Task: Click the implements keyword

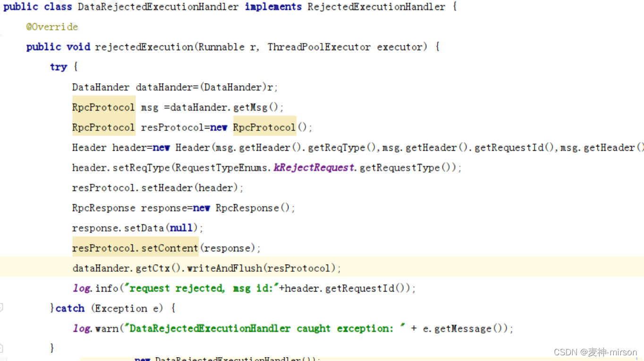Action: click(x=273, y=7)
